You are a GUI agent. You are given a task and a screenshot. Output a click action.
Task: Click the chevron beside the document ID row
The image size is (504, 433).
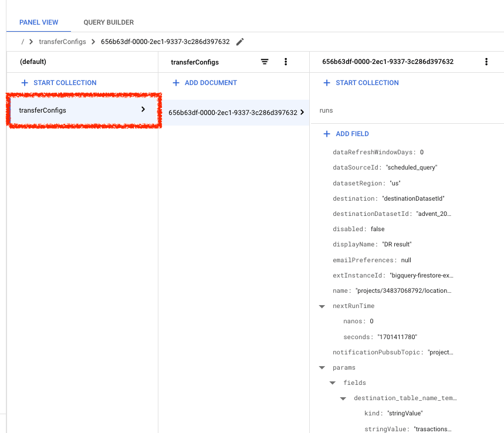(302, 112)
